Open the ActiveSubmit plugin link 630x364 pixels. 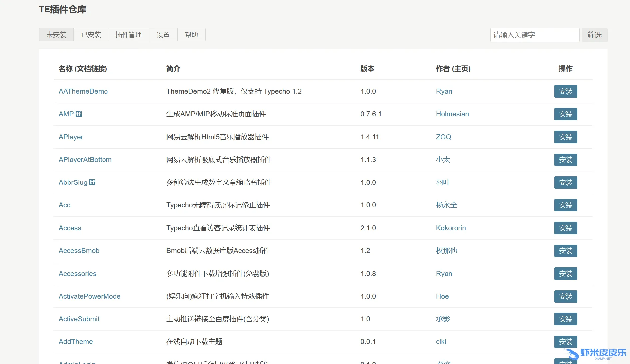[79, 319]
